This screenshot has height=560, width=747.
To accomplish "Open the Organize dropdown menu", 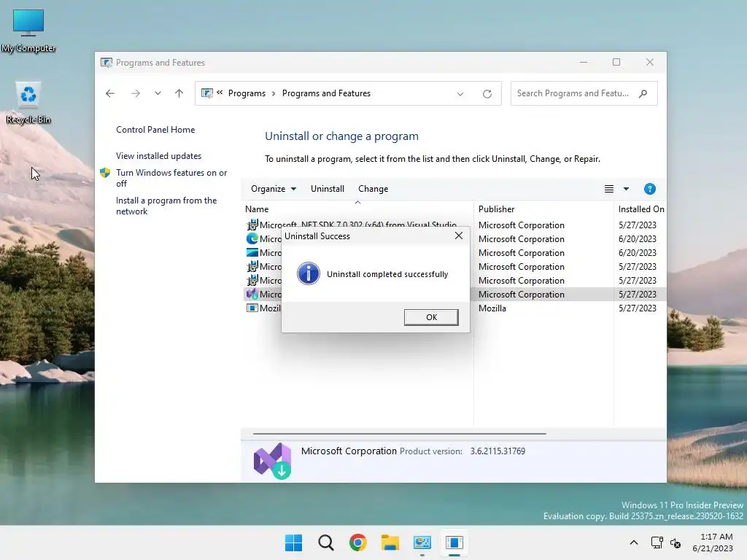I will click(274, 189).
